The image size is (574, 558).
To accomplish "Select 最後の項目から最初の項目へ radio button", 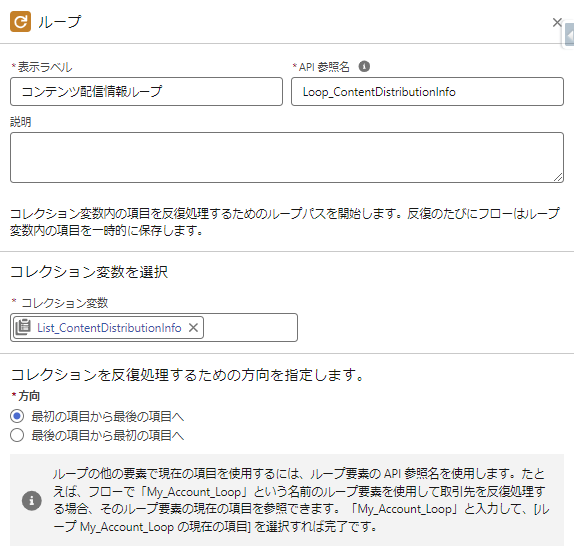I will (17, 435).
